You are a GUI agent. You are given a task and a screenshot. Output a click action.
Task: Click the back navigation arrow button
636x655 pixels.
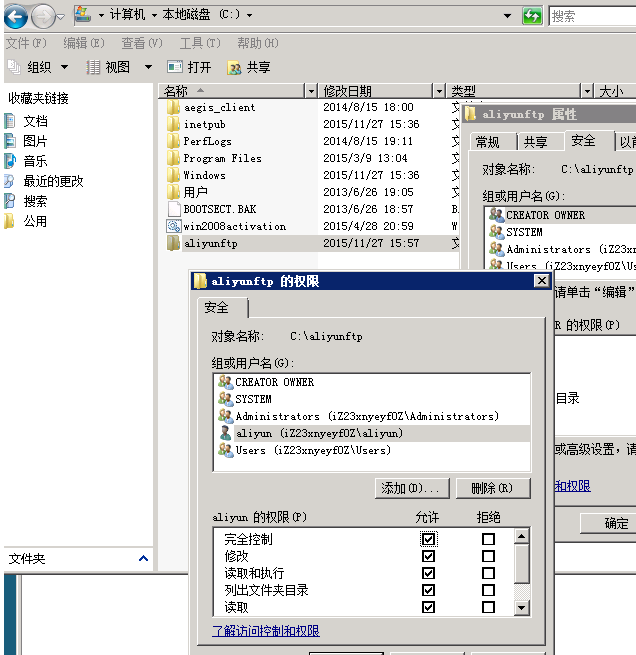coord(16,16)
